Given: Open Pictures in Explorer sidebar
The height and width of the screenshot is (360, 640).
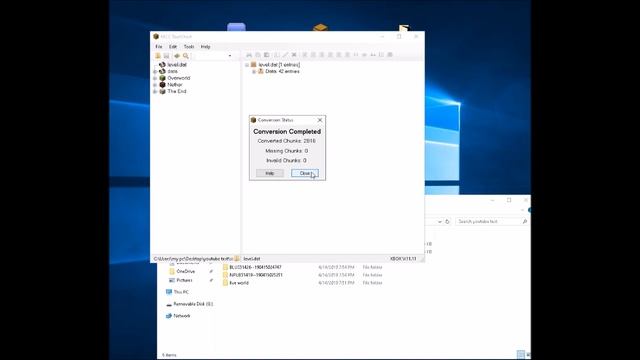Looking at the screenshot, I should 184,280.
